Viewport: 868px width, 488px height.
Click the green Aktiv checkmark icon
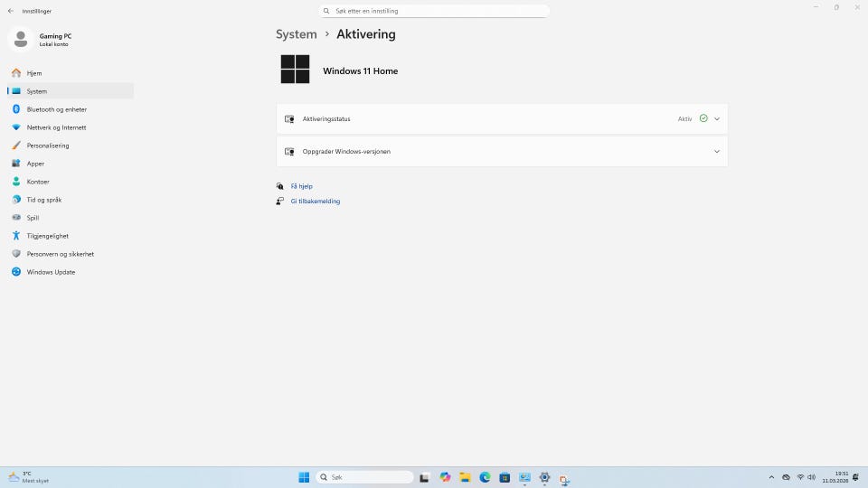(703, 118)
